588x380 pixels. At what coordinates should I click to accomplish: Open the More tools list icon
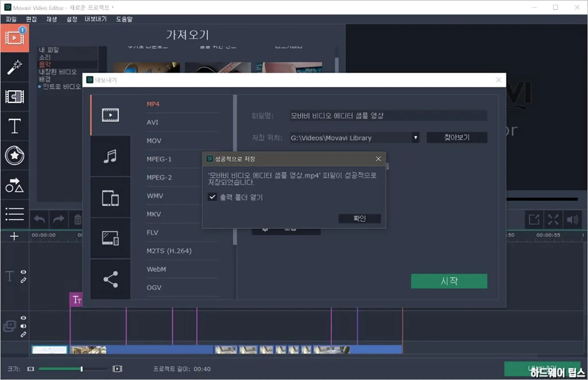click(14, 214)
